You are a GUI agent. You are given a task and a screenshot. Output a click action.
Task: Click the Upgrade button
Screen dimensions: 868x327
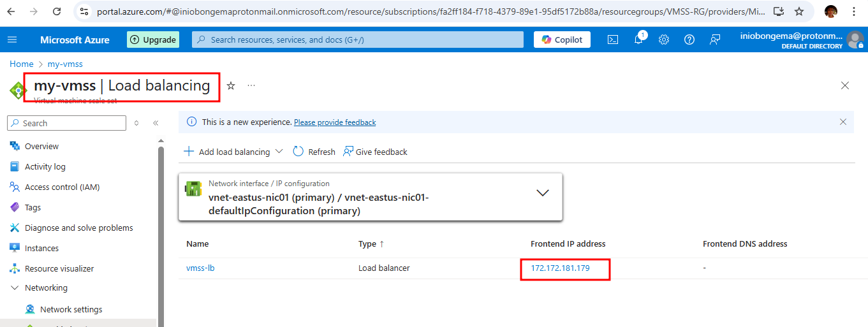click(153, 40)
